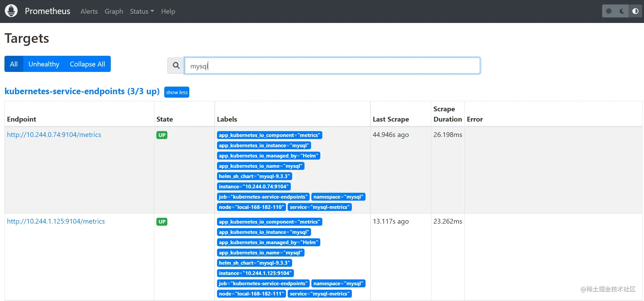Open the Alerts page
The height and width of the screenshot is (301, 644).
tap(89, 11)
